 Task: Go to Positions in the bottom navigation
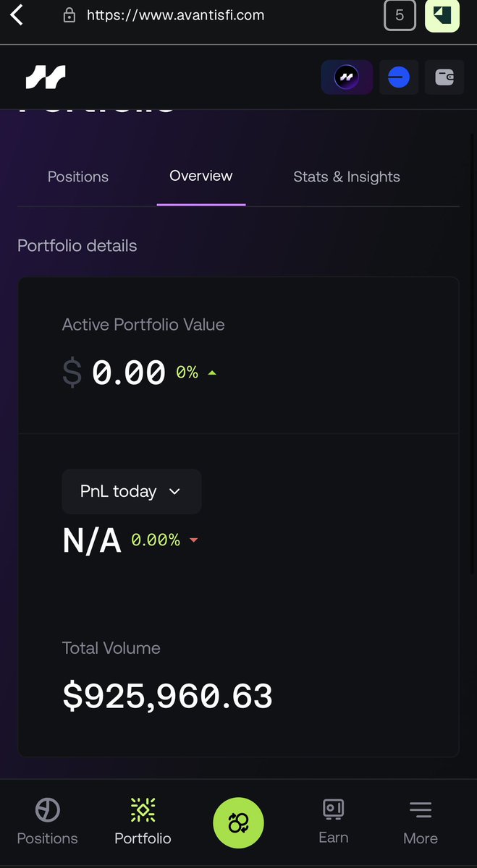point(47,822)
